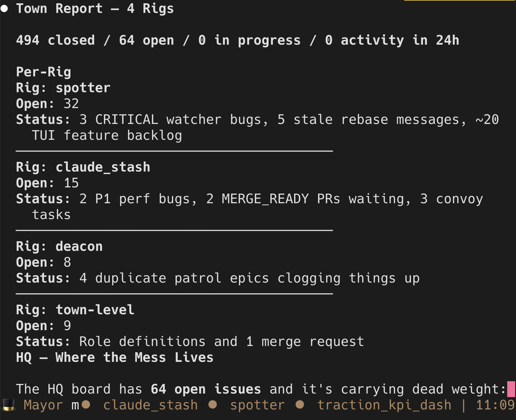The image size is (516, 420).
Task: Switch to the claude_stash status bar tab
Action: pos(150,405)
